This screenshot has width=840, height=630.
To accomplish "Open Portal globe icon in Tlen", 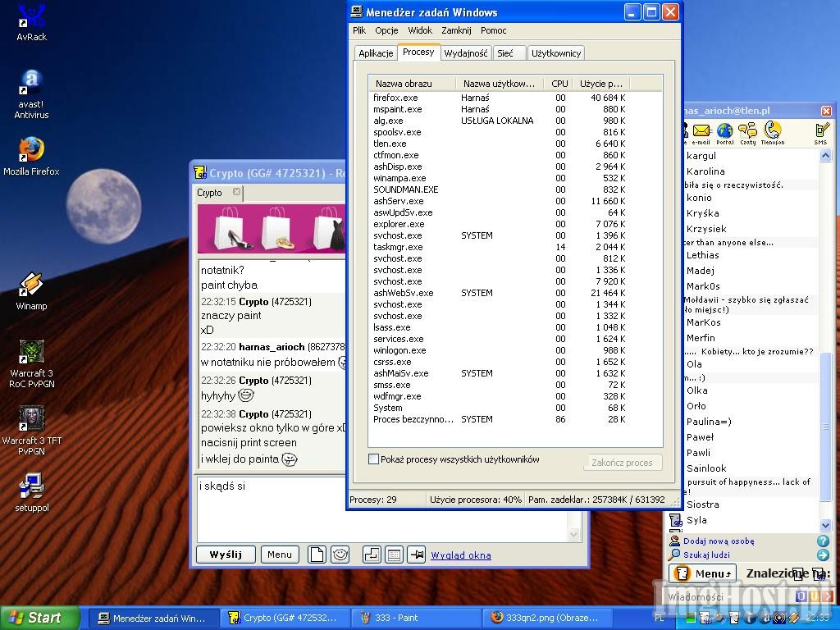I will [x=725, y=134].
